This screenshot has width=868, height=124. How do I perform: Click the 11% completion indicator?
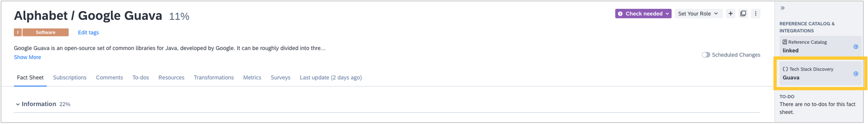click(x=179, y=16)
